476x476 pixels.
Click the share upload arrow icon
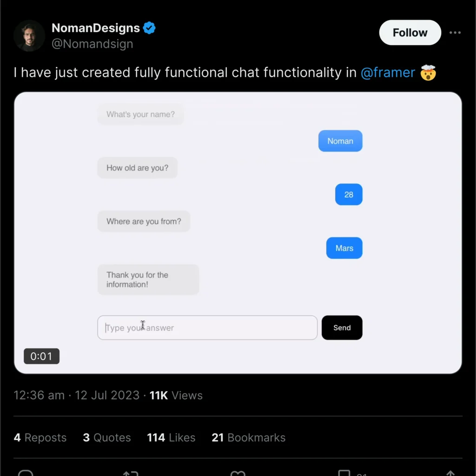coord(450,473)
